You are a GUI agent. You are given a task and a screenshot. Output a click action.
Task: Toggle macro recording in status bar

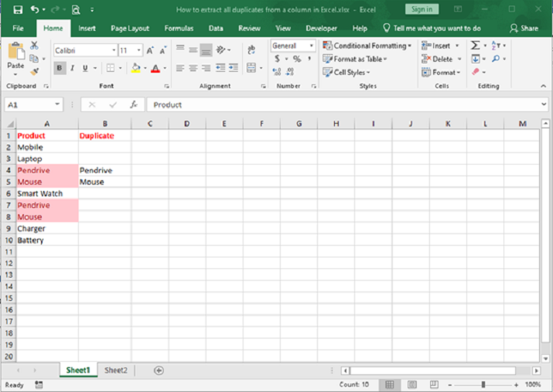39,384
